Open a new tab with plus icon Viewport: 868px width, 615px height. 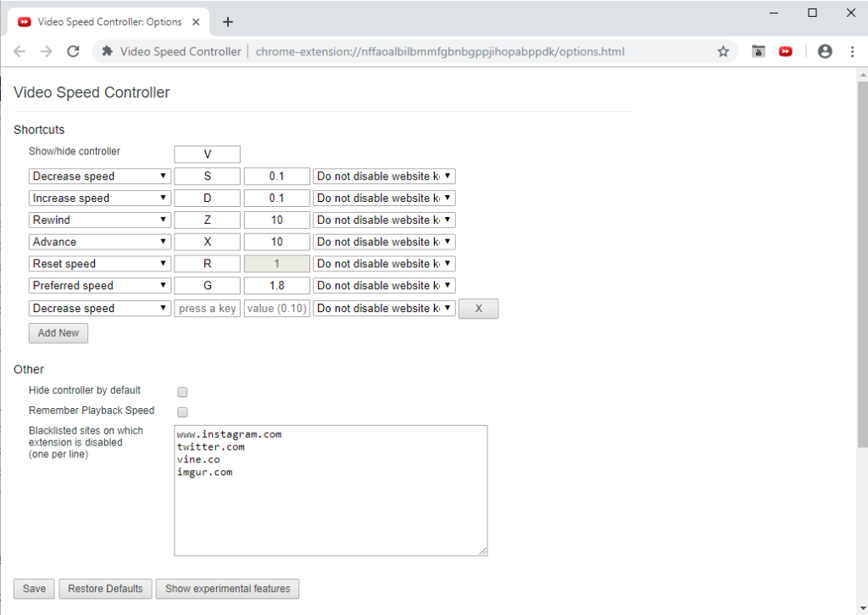tap(227, 22)
